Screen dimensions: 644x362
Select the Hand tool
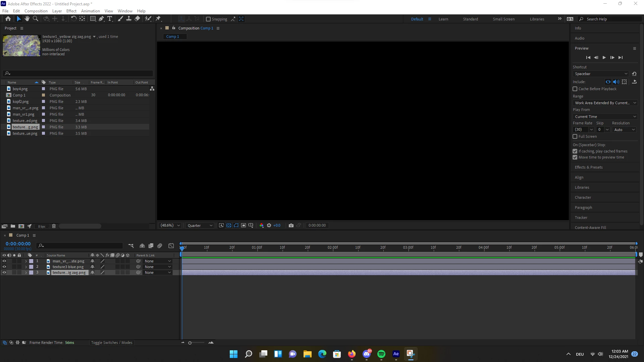[x=27, y=19]
